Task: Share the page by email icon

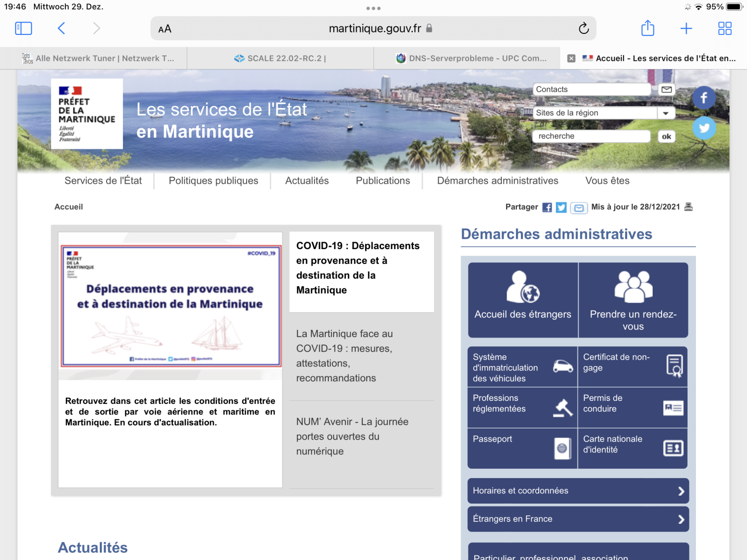Action: point(579,208)
